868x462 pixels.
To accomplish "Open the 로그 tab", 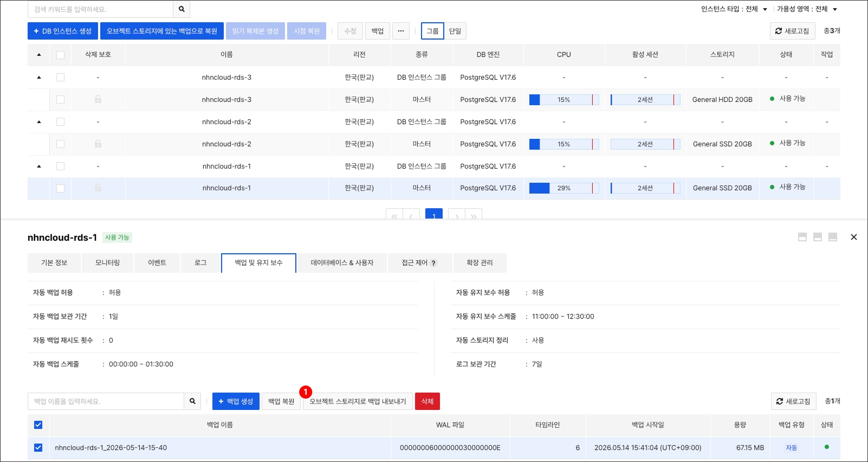I will (200, 262).
